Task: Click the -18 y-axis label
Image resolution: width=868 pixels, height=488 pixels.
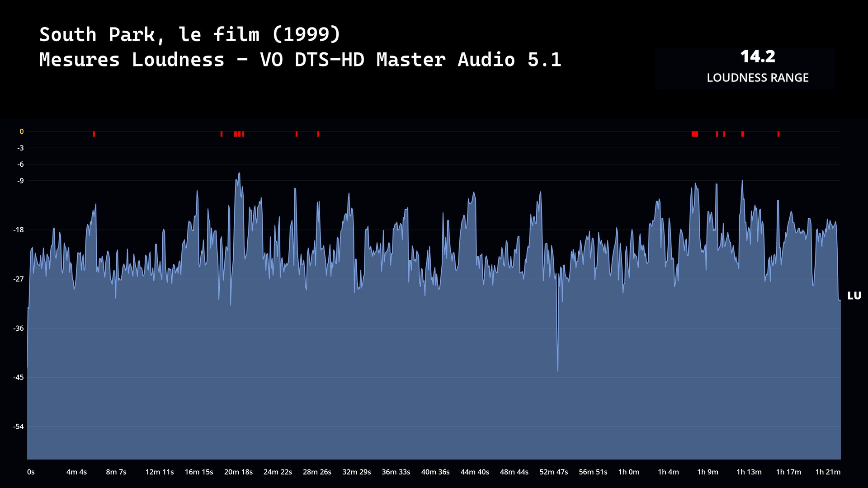Action: coord(19,230)
